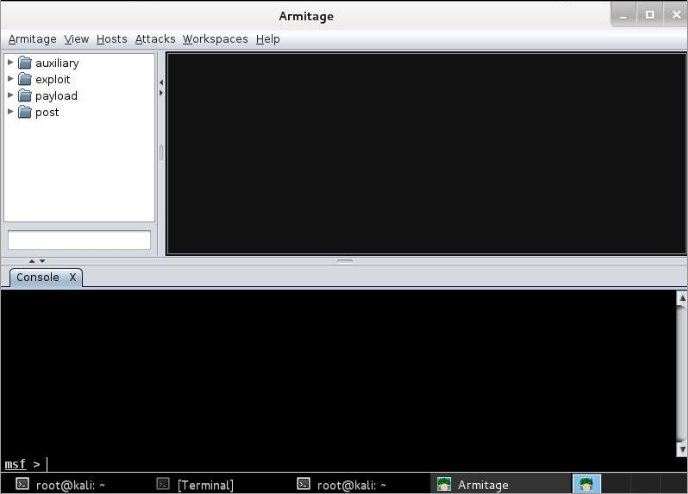The height and width of the screenshot is (494, 688).
Task: Click the console scrollbar down arrow
Action: click(x=682, y=451)
